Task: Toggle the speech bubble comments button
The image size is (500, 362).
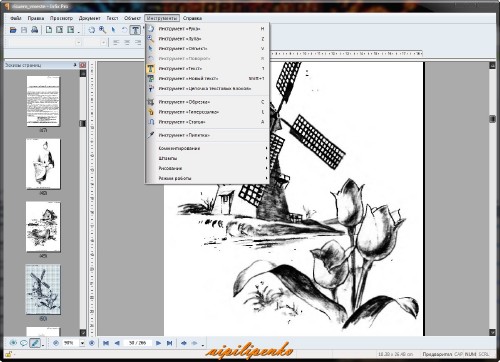Action: point(24,343)
